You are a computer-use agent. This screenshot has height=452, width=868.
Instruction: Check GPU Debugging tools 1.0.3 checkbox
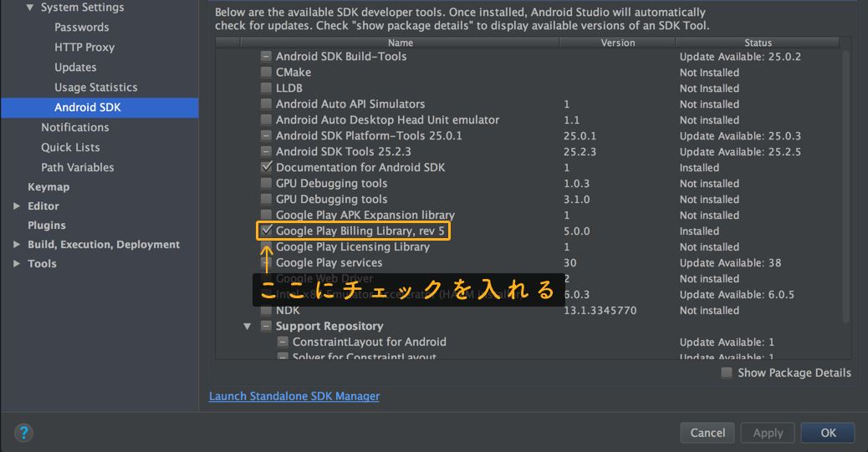[266, 183]
